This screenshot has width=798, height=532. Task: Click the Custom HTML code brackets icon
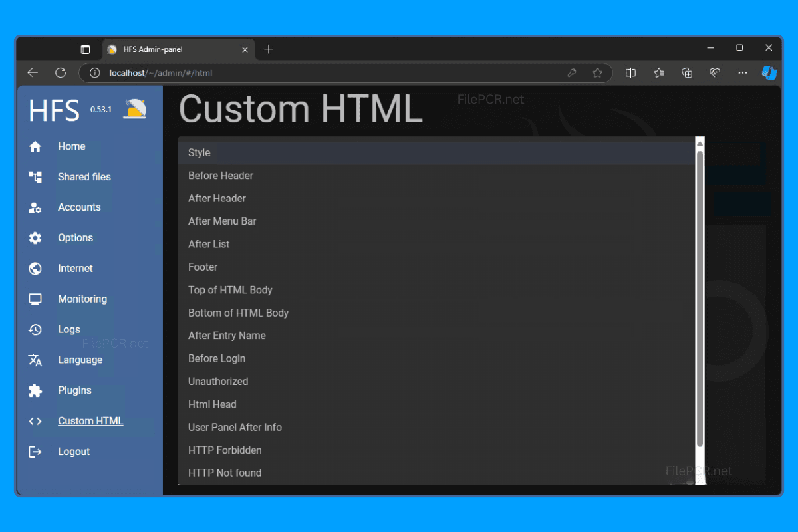(x=35, y=421)
